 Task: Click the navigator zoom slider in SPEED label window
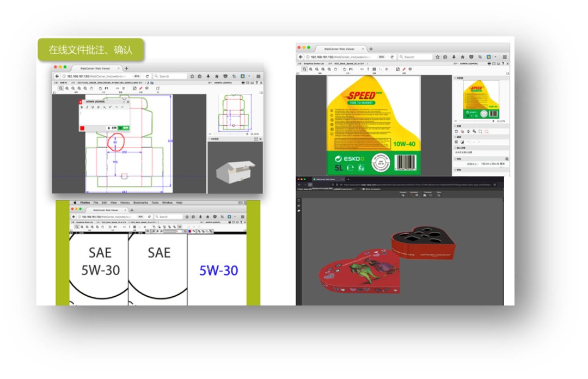click(475, 121)
